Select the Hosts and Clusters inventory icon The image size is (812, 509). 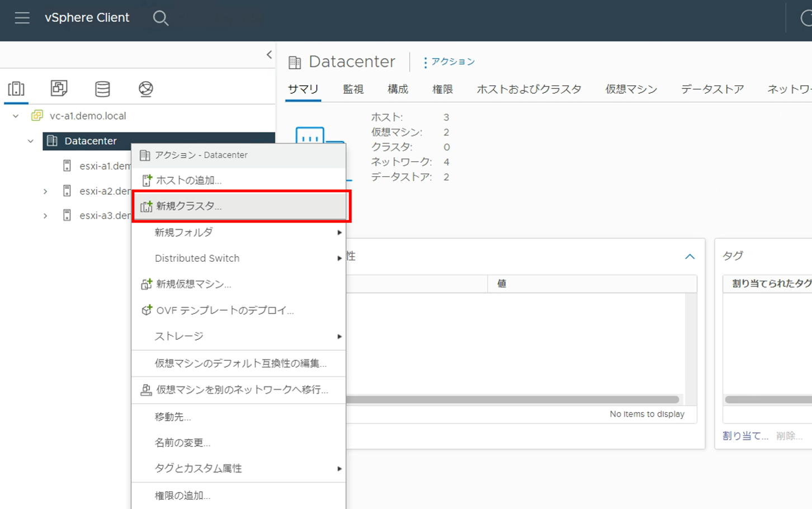(16, 88)
